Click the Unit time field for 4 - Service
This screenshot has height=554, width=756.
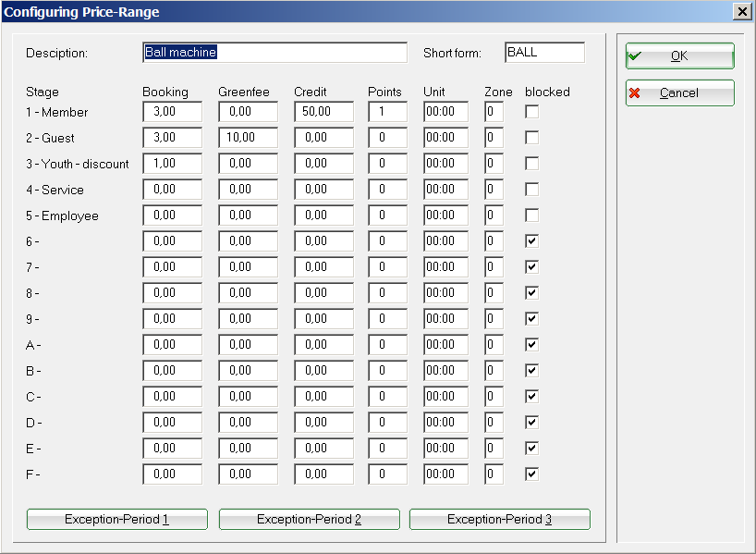[x=445, y=190]
